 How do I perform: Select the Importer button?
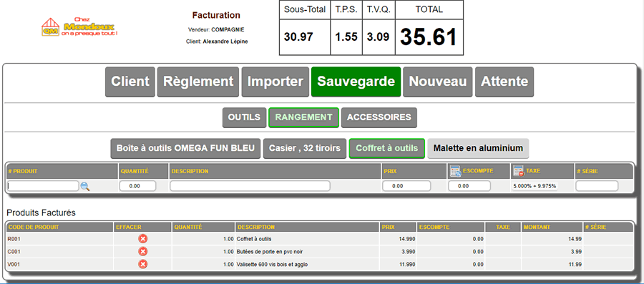(275, 82)
